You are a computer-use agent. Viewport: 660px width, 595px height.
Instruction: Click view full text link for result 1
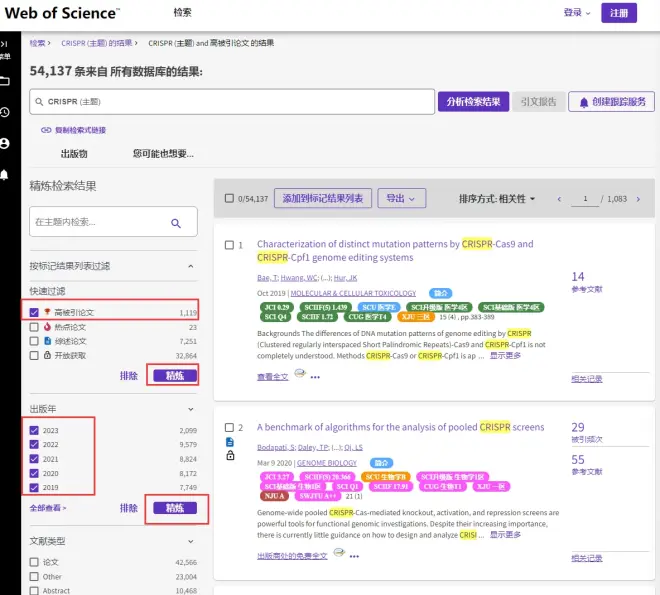click(x=272, y=377)
